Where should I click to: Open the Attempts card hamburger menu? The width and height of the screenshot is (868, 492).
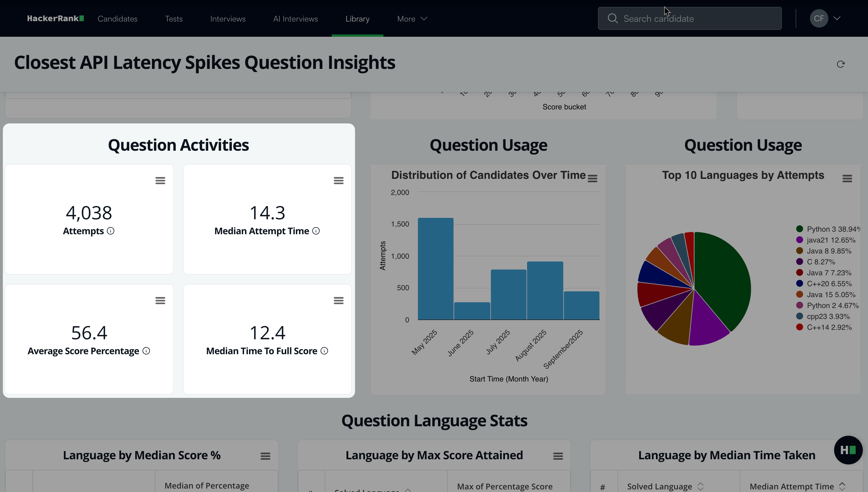pos(160,181)
